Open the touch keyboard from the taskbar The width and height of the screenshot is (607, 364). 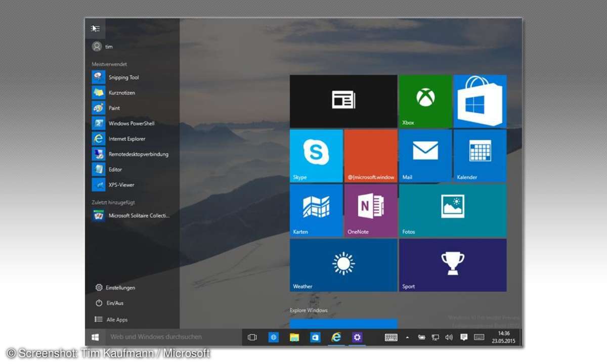pos(391,337)
